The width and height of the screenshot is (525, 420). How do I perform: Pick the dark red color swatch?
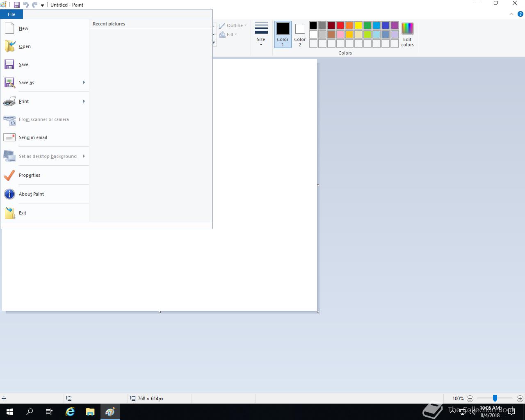tap(331, 25)
